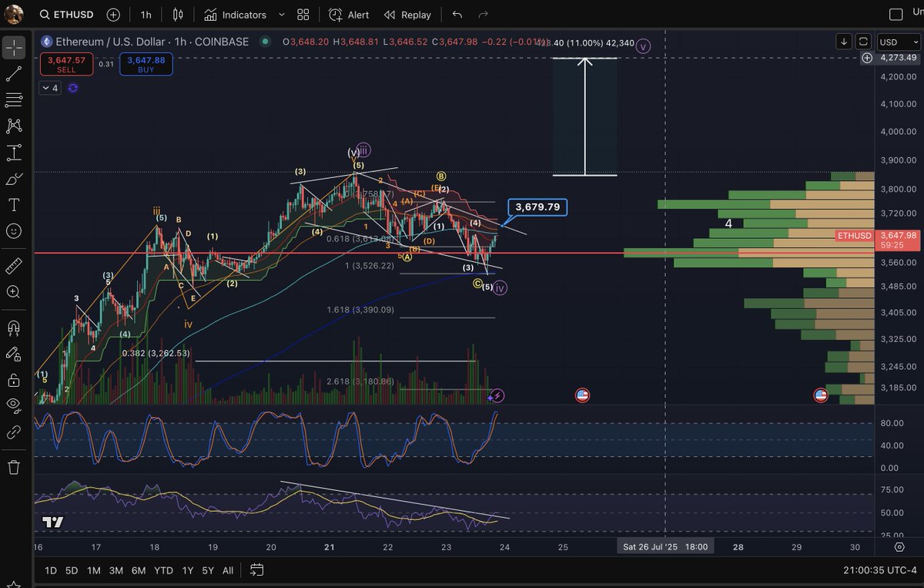Redo the last chart action
This screenshot has width=924, height=588.
[x=483, y=15]
